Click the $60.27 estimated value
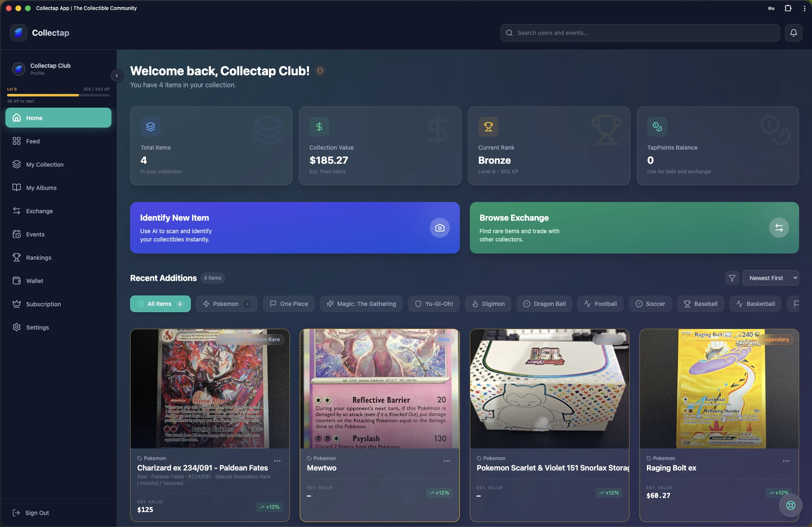The width and height of the screenshot is (812, 527). click(x=658, y=495)
